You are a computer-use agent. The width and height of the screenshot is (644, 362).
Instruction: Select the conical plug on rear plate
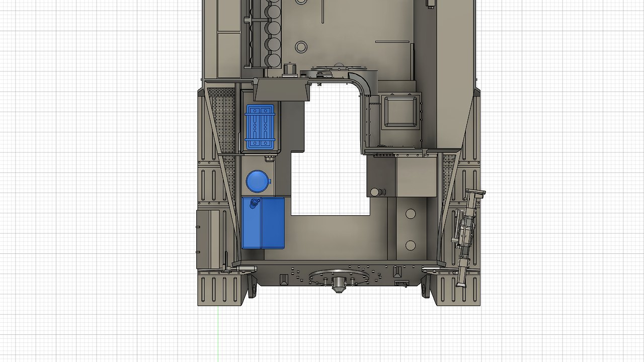(x=338, y=285)
